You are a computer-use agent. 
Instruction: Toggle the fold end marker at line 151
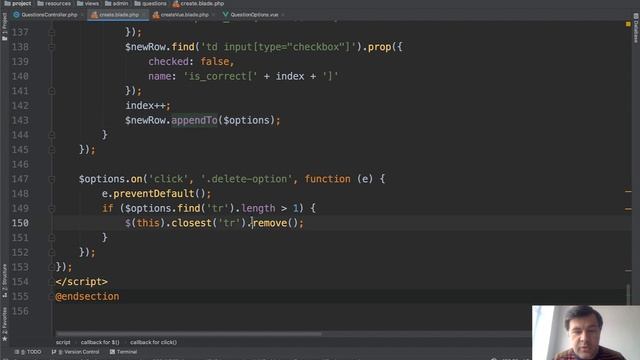tap(52, 238)
